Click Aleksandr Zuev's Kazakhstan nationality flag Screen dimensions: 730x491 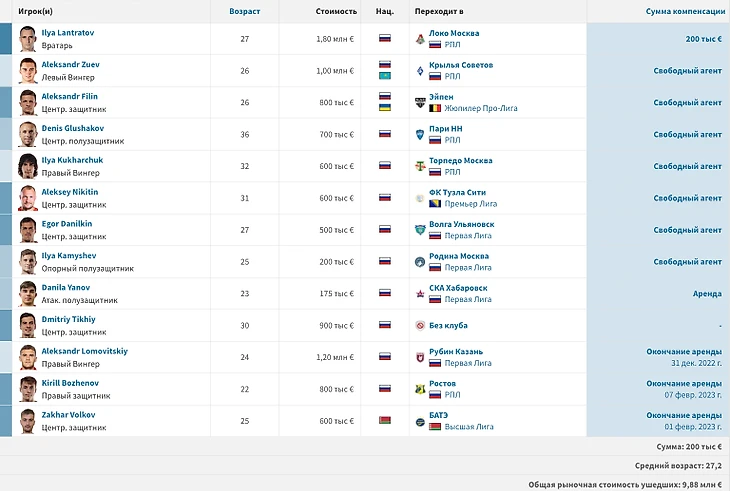385,76
